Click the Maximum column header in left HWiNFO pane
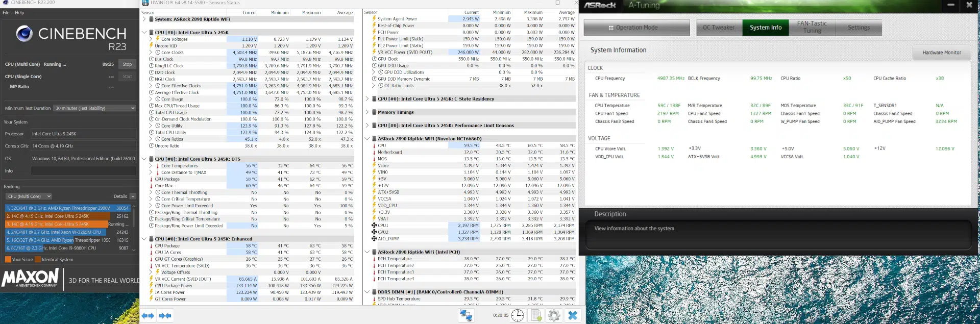The height and width of the screenshot is (324, 980). point(311,13)
